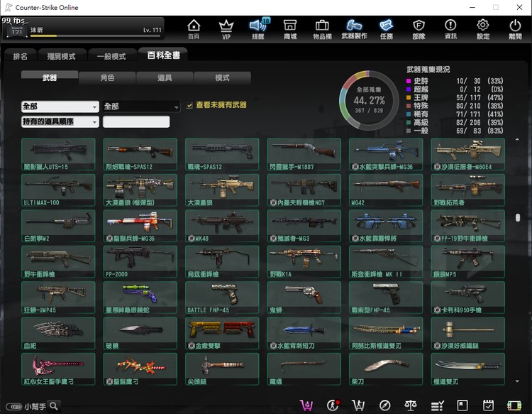Open the first 全部 weapon filter dropdown
Screen dimensions: 532x414
coord(60,107)
